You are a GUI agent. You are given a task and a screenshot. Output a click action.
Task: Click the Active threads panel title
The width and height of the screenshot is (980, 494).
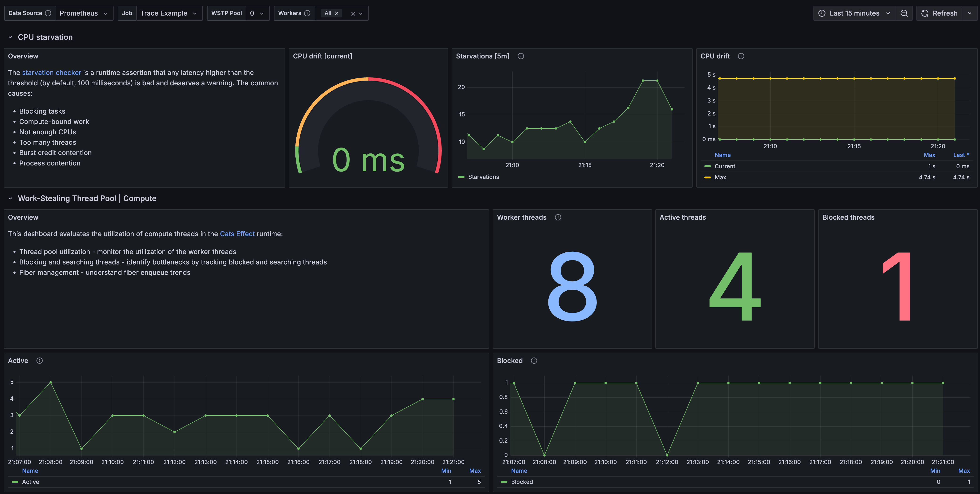point(682,217)
